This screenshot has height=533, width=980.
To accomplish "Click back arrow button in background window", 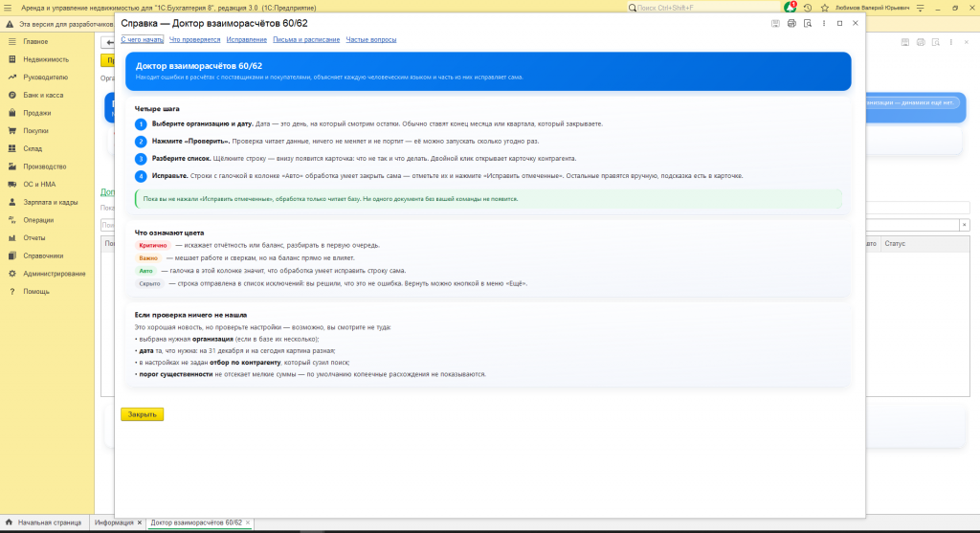I will 109,42.
